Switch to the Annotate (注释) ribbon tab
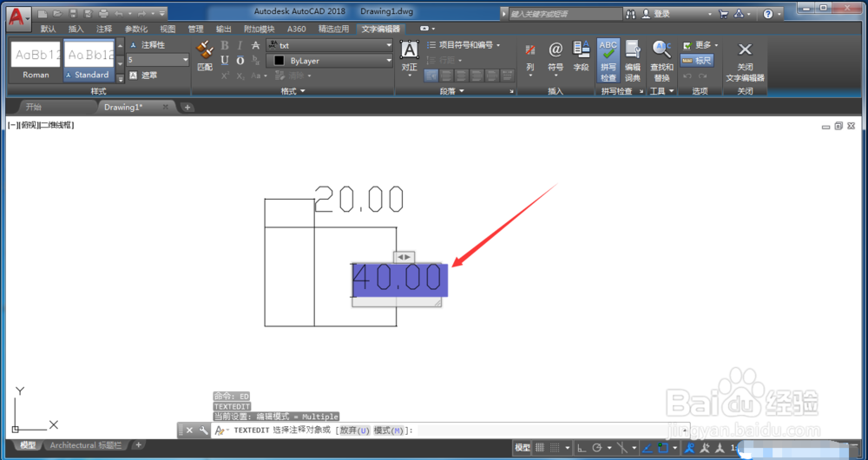 (104, 29)
